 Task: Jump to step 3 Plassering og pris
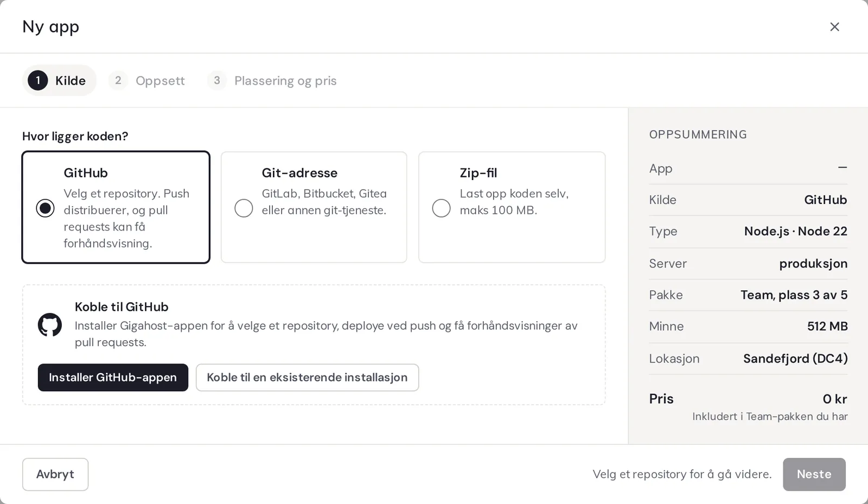click(272, 80)
